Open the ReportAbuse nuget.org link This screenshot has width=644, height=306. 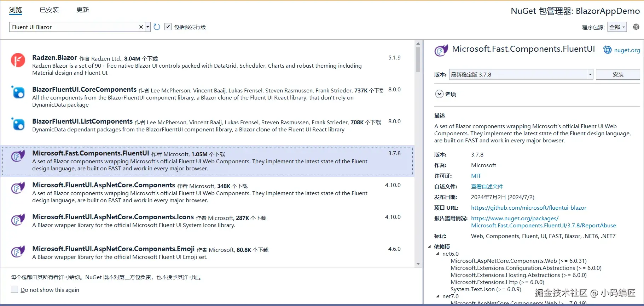coord(543,222)
